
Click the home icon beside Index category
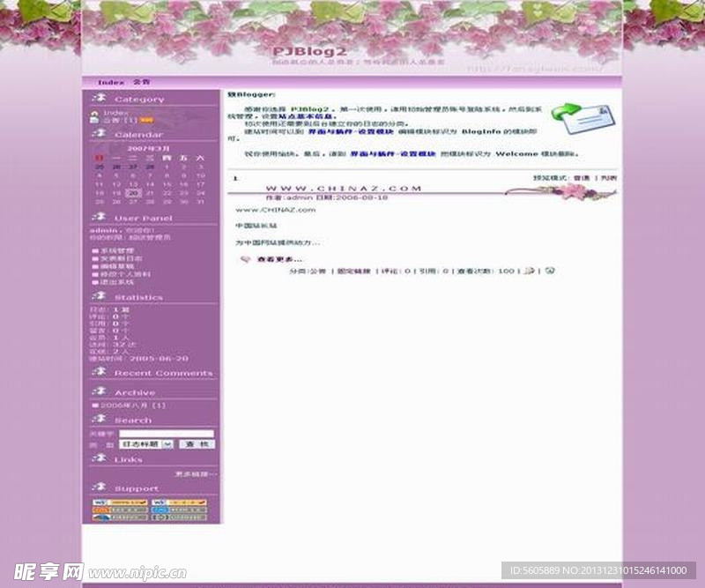(94, 113)
